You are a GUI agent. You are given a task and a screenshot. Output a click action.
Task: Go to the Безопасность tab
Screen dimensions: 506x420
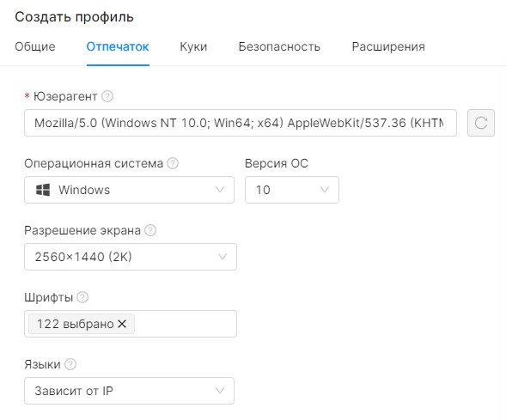pos(279,46)
